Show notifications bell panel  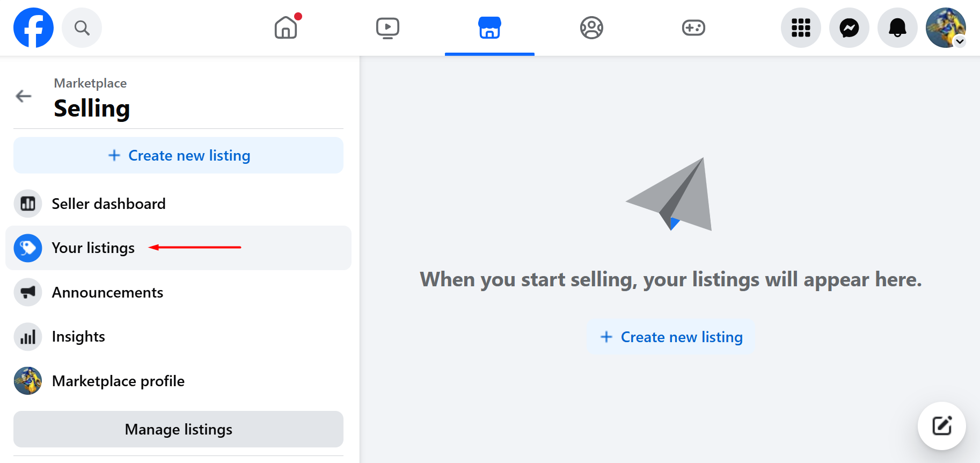[897, 28]
